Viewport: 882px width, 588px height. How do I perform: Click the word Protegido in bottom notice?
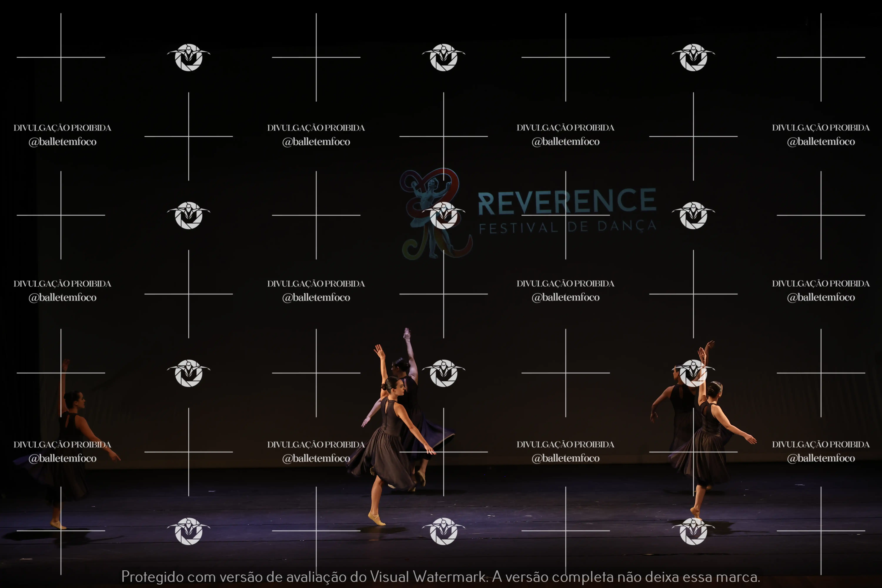click(152, 577)
